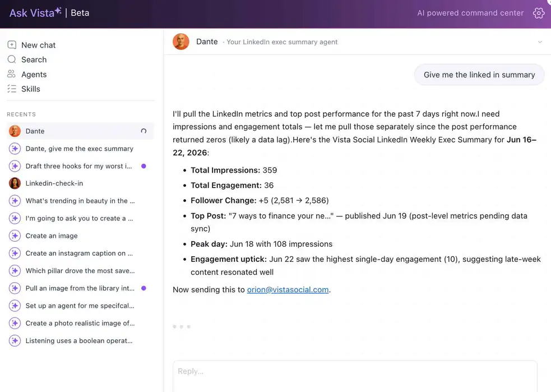This screenshot has width=551, height=392.
Task: Click sparkle icon beside 'Set up an agent'
Action: (15, 306)
